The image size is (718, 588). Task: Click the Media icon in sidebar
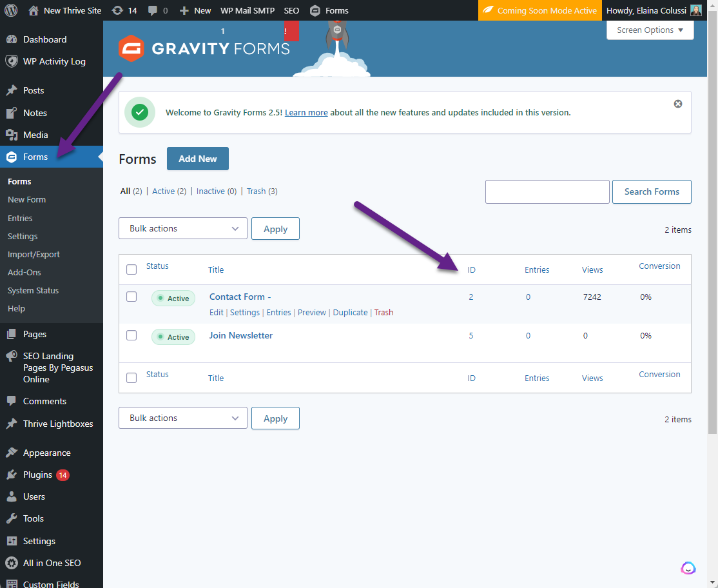(x=12, y=135)
